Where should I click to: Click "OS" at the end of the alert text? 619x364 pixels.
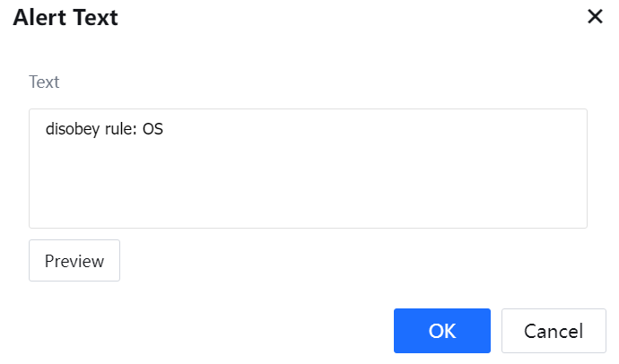pyautogui.click(x=153, y=129)
